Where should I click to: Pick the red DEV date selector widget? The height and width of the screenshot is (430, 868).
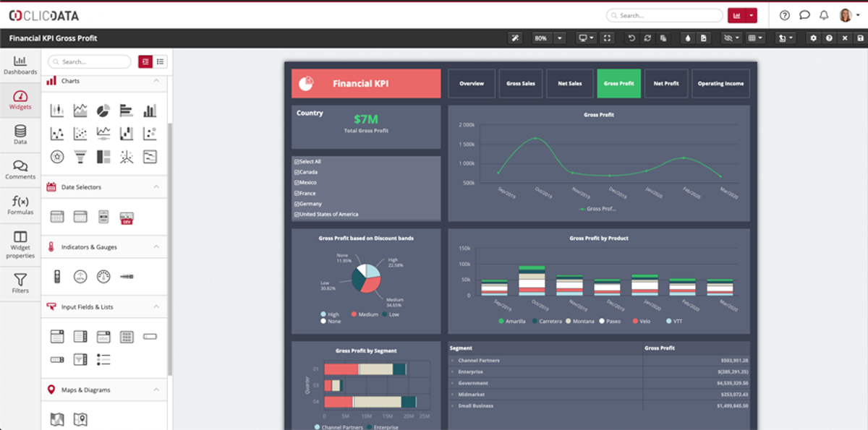127,216
